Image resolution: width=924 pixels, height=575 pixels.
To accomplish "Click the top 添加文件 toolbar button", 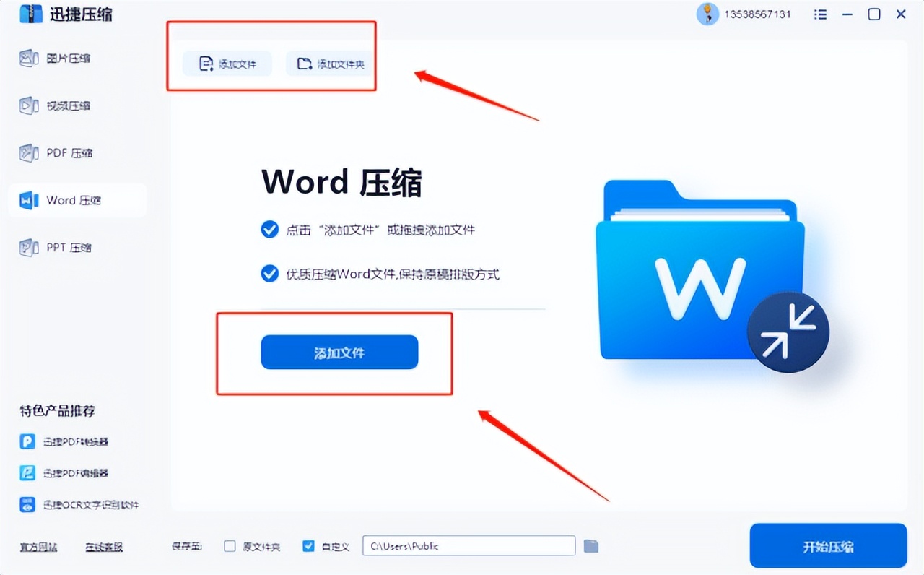I will click(227, 64).
